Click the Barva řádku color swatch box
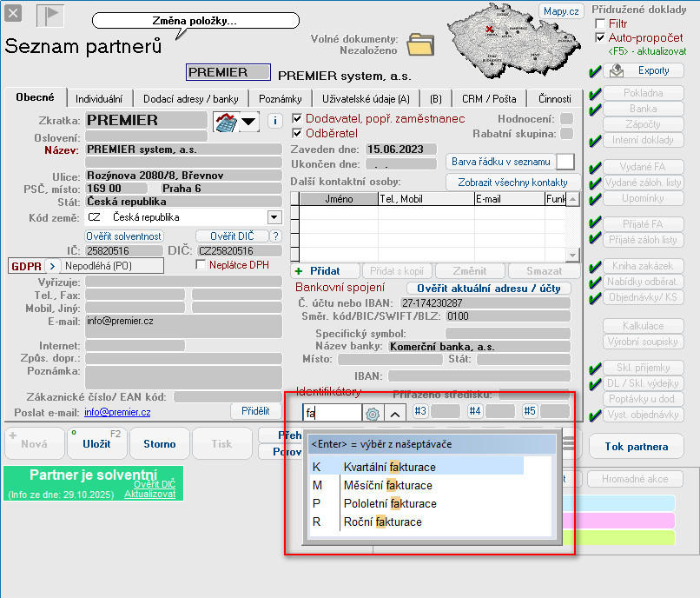Viewport: 700px width, 598px height. 565,162
